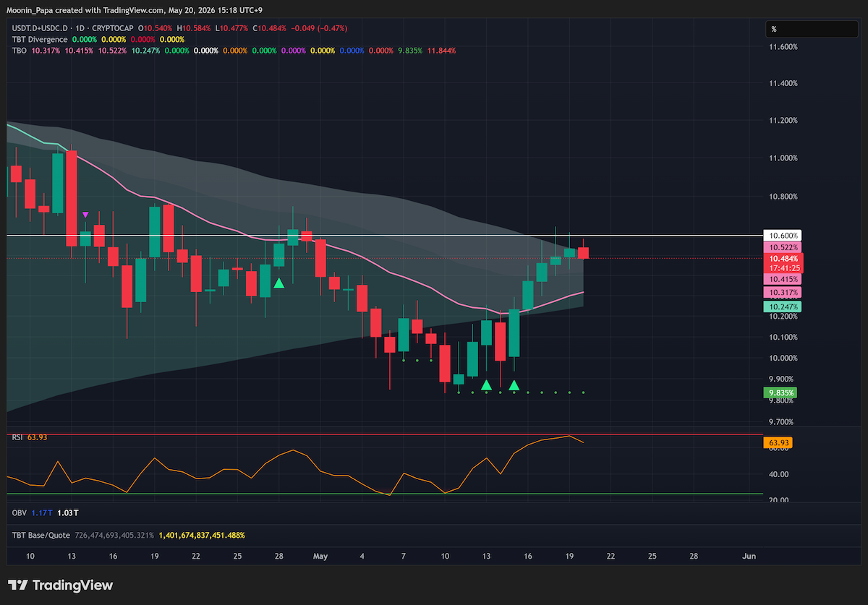Click the 17:41:25 bar countdown timer

[x=784, y=267]
